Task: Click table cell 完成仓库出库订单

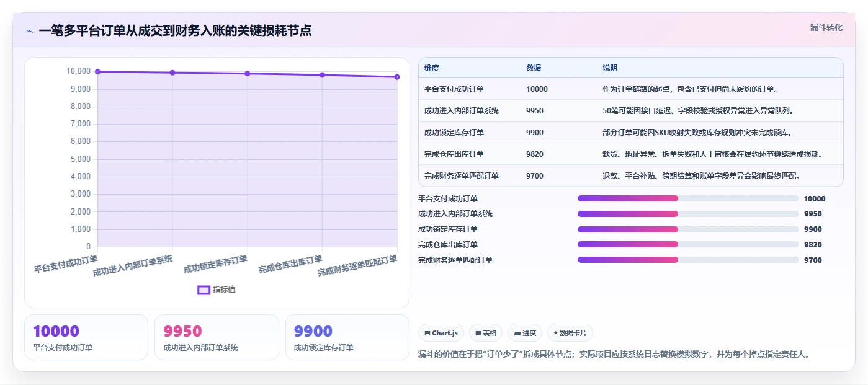Action: click(454, 154)
